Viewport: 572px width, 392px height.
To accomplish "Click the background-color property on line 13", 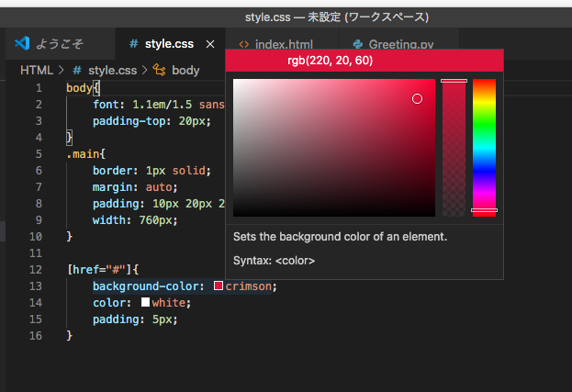I will pos(145,286).
